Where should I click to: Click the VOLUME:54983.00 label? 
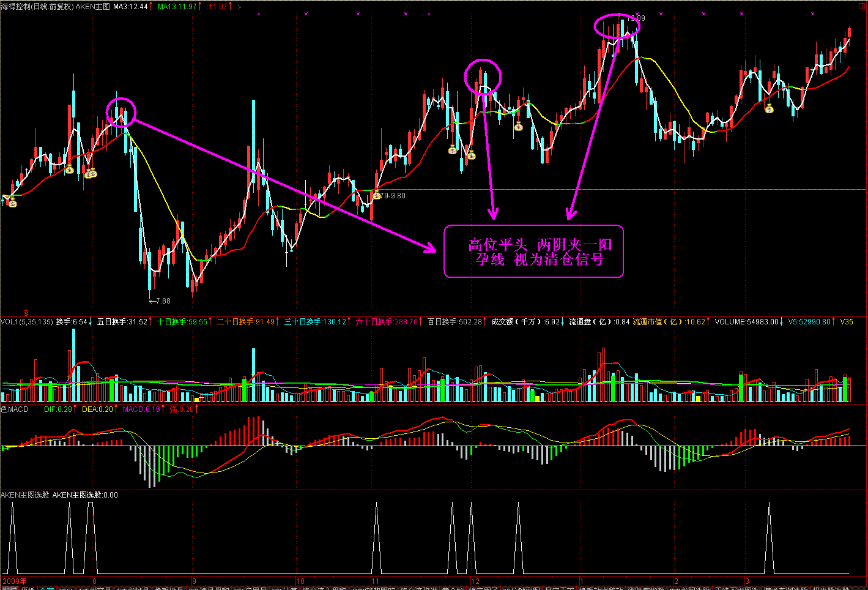point(747,321)
